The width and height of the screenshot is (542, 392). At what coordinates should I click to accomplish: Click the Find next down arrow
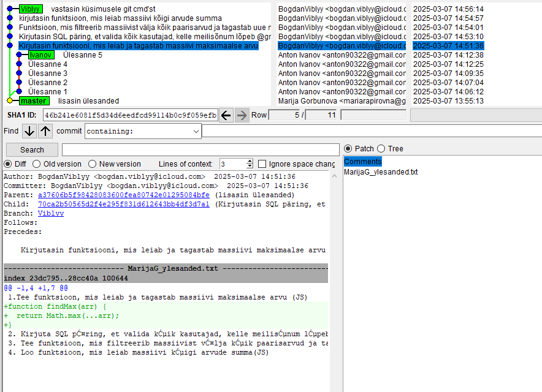coord(29,131)
